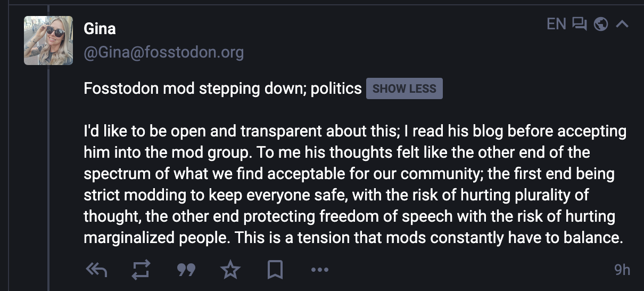
Task: Open Gina's profile via display name
Action: pos(100,28)
